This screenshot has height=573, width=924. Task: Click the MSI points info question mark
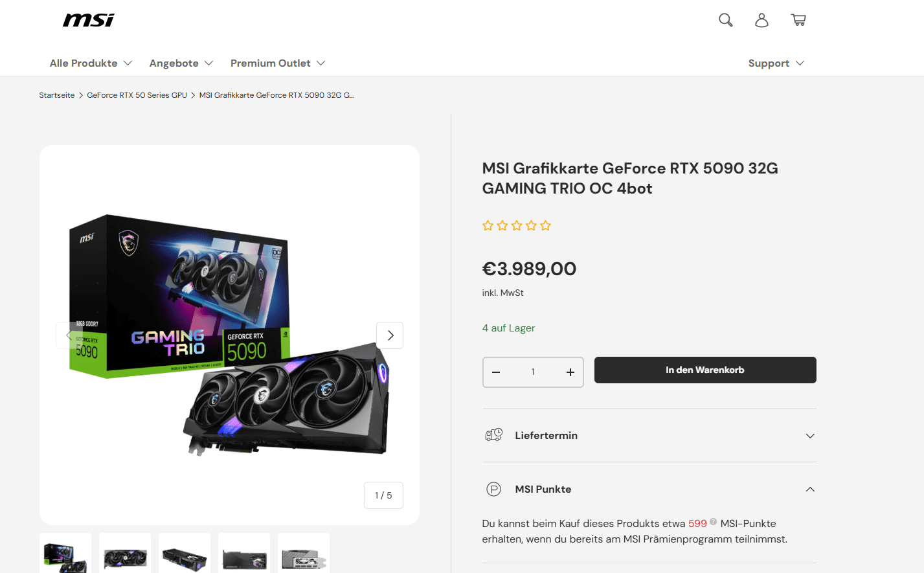(713, 521)
